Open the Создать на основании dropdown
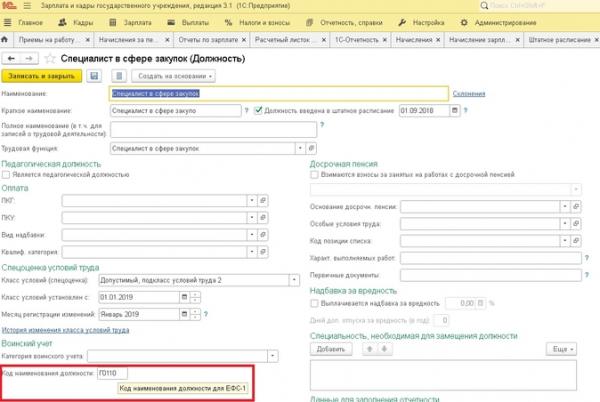This screenshot has width=600, height=402. pos(173,76)
